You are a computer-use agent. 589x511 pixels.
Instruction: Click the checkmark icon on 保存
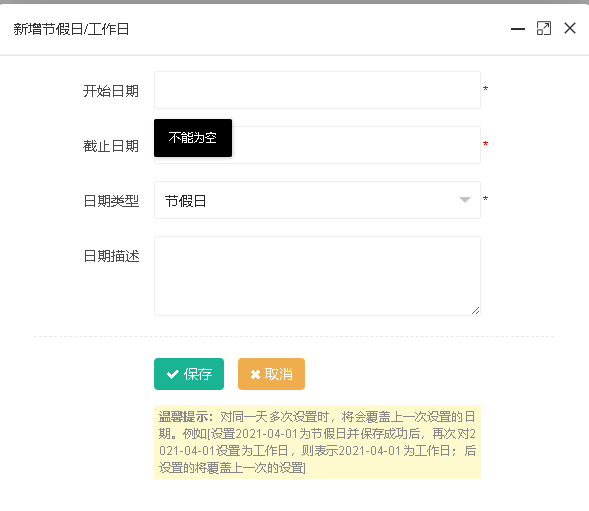point(172,374)
